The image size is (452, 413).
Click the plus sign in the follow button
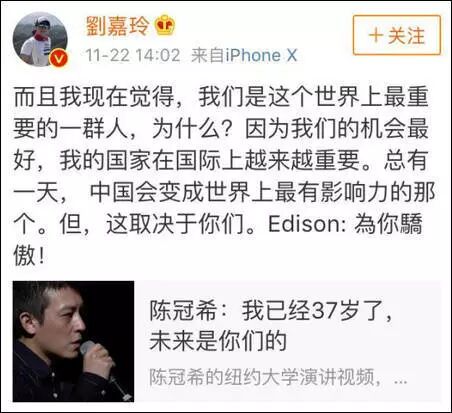click(x=376, y=35)
